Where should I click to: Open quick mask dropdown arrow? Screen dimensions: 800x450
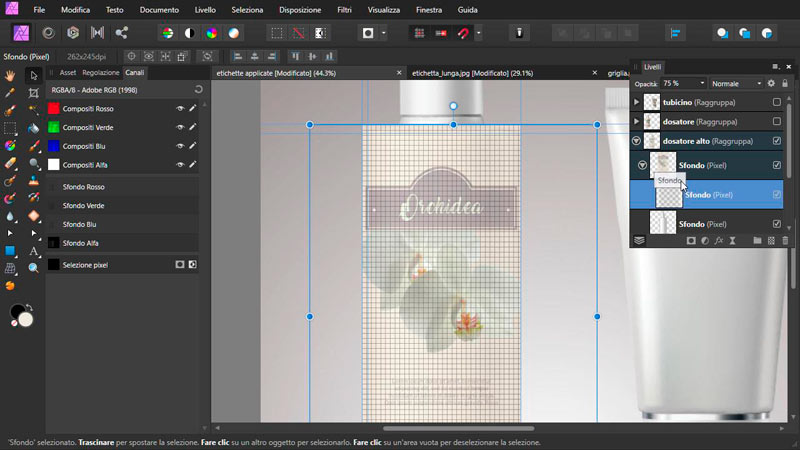[x=384, y=33]
